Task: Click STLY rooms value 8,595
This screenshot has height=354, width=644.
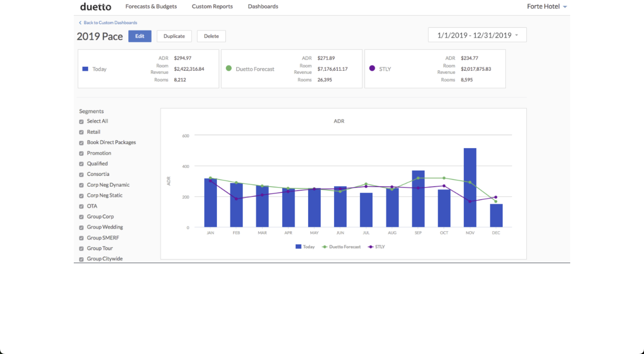Action: pos(466,80)
